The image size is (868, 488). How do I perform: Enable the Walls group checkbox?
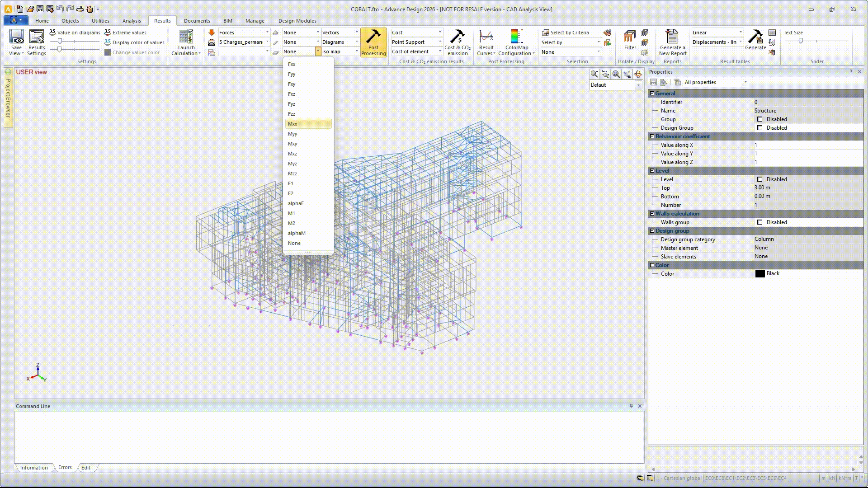(759, 222)
